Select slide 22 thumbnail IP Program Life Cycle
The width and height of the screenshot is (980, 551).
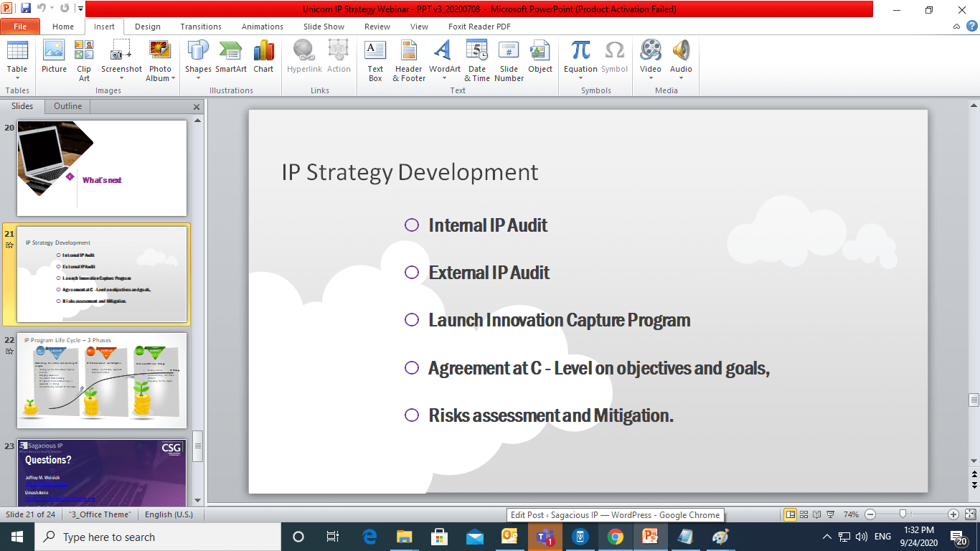click(102, 380)
